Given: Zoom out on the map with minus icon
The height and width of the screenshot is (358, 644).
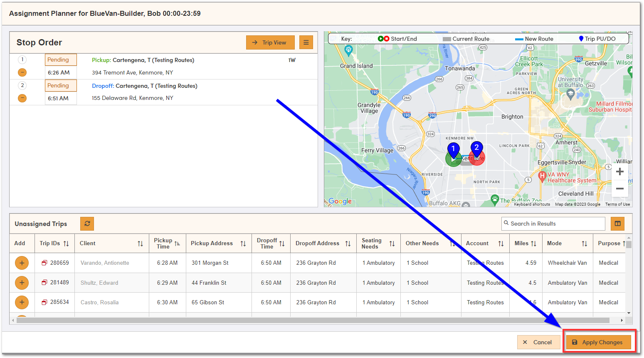Looking at the screenshot, I should 620,188.
